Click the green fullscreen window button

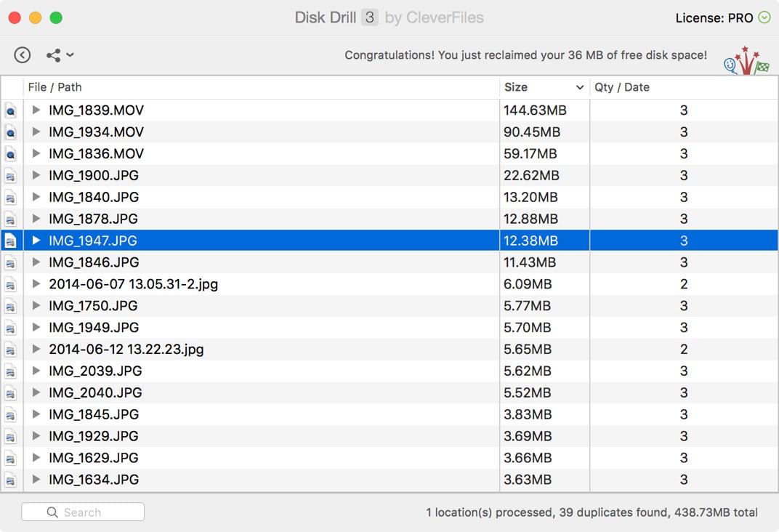click(x=56, y=18)
